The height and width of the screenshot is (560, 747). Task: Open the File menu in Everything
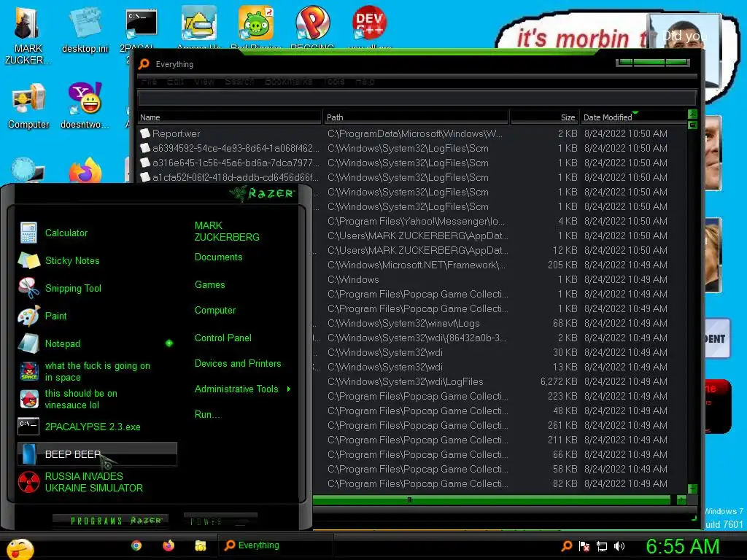[149, 82]
